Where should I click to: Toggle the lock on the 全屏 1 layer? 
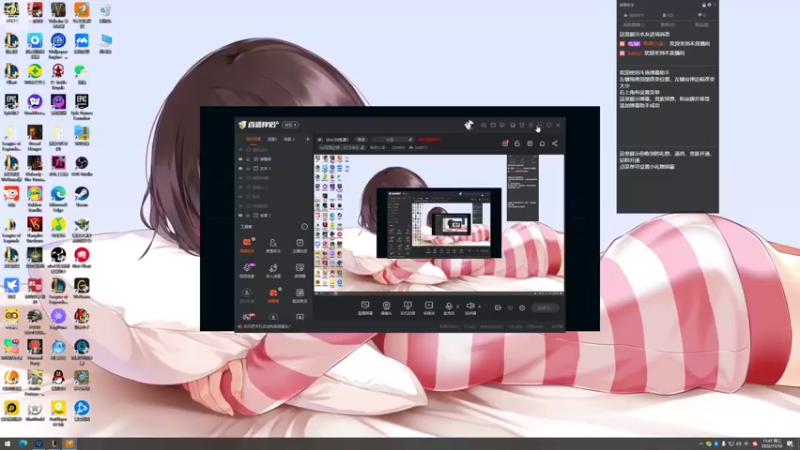[248, 215]
